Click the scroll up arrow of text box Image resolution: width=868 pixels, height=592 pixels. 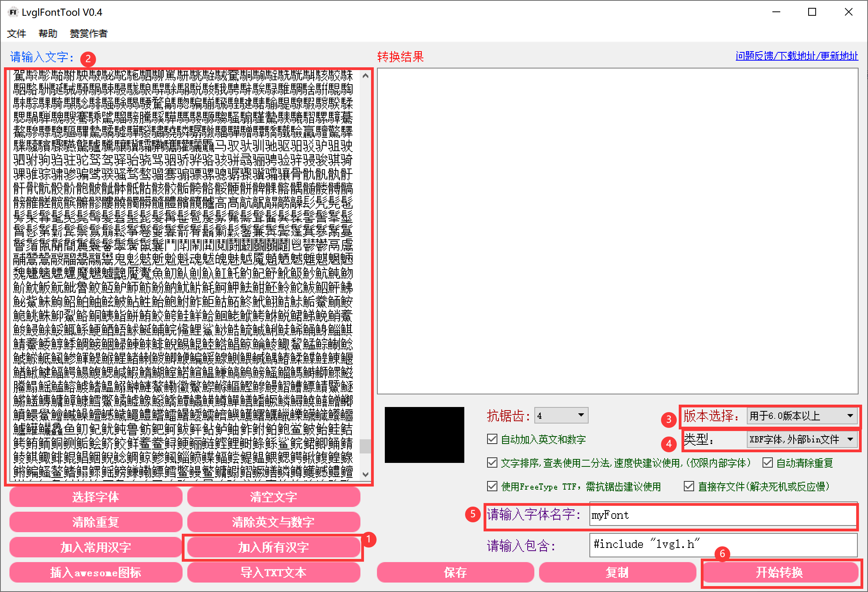pos(366,76)
